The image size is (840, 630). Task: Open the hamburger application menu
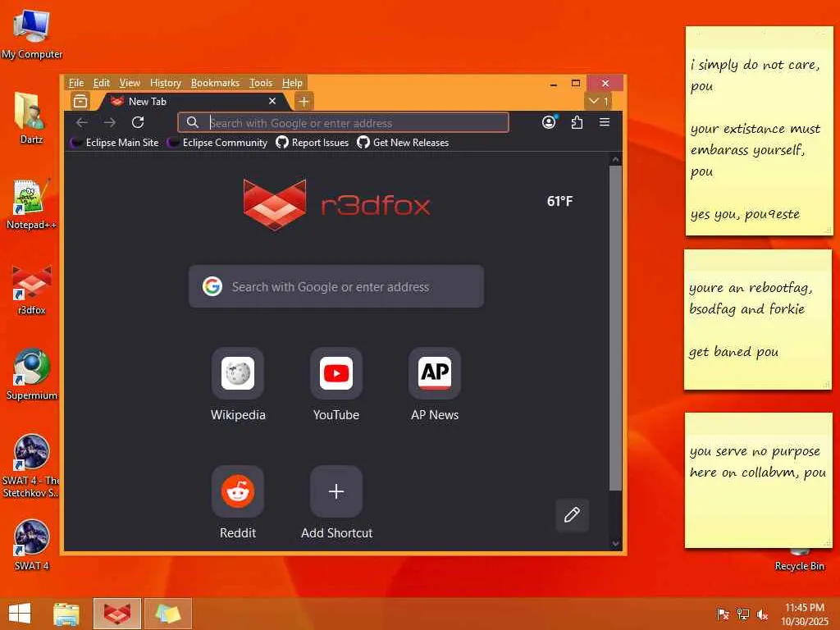[605, 122]
